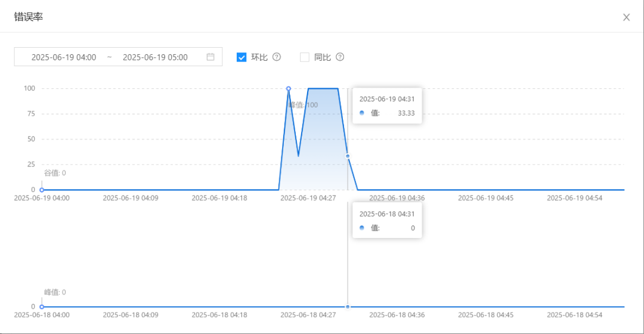Click tooltip date 2025-06-18 04:31
Screen dimensions: 644x334
point(387,214)
